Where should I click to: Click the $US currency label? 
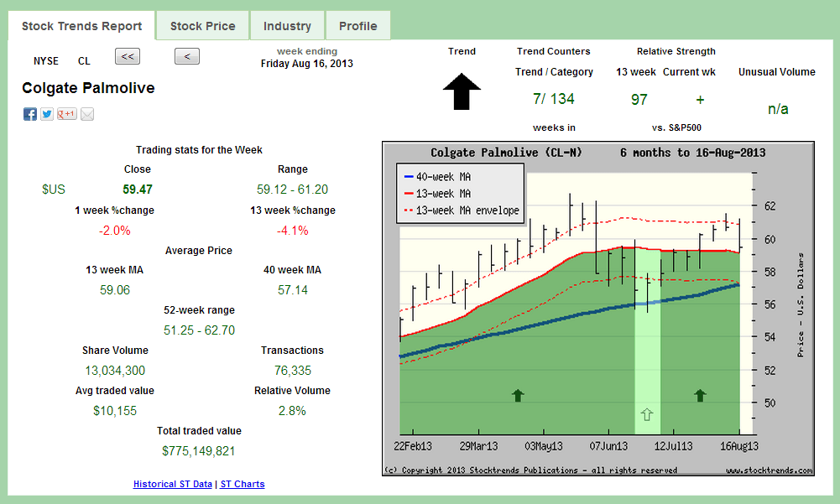click(x=54, y=189)
